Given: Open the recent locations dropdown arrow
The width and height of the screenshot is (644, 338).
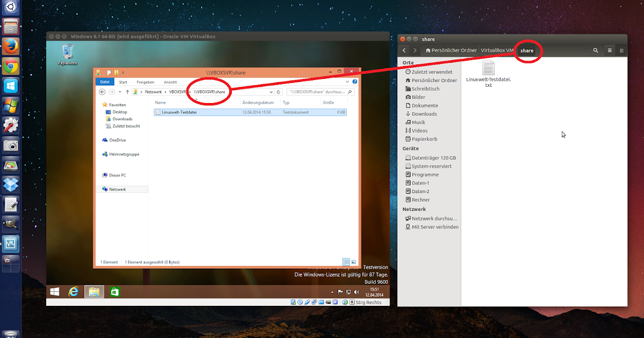Looking at the screenshot, I should (x=120, y=92).
